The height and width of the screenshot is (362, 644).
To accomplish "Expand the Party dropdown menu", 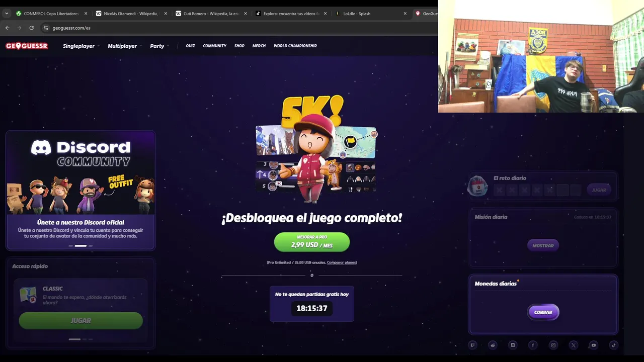I will pyautogui.click(x=159, y=46).
